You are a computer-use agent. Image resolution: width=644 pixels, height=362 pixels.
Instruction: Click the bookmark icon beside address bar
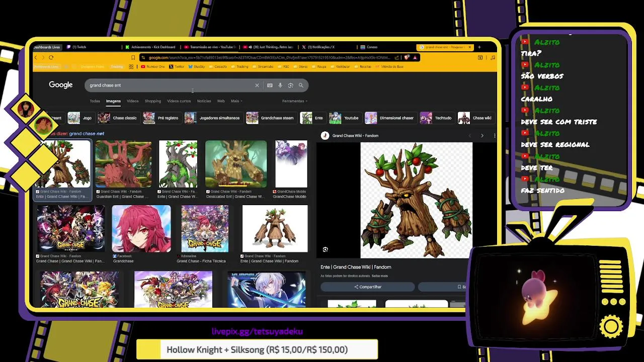tap(133, 57)
